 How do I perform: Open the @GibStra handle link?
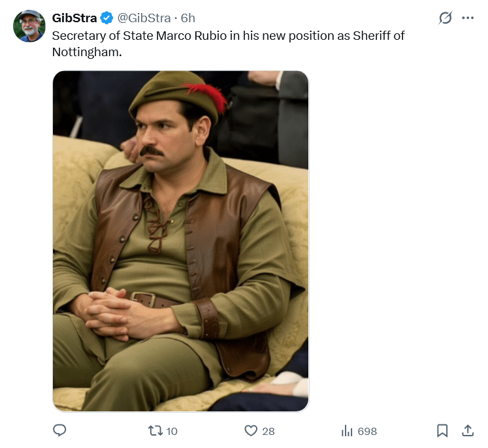144,18
